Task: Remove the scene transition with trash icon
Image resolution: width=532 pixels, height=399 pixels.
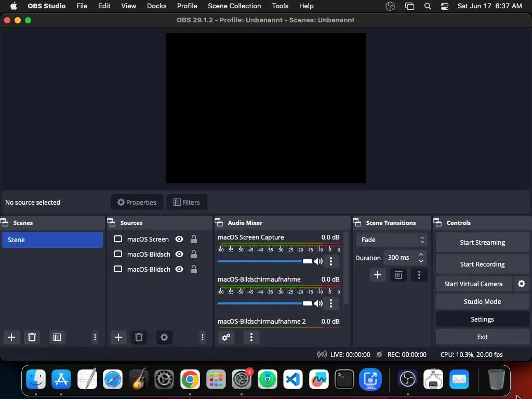Action: pyautogui.click(x=398, y=275)
